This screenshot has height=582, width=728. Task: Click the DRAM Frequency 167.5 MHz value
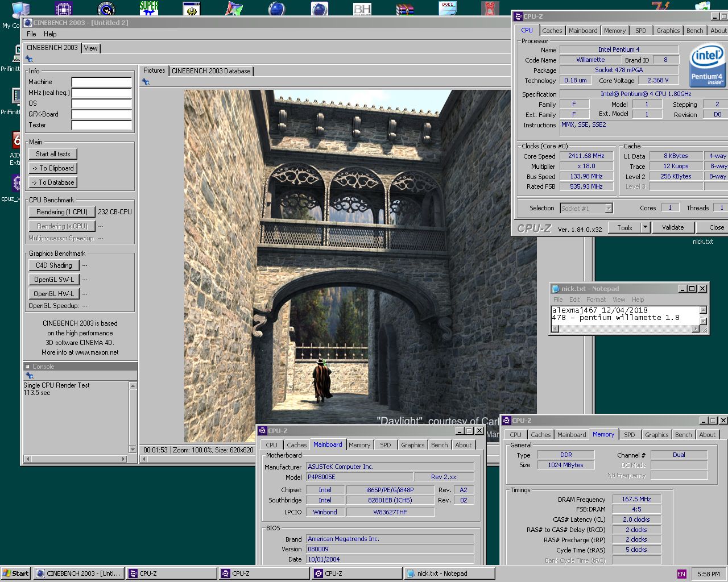point(636,499)
